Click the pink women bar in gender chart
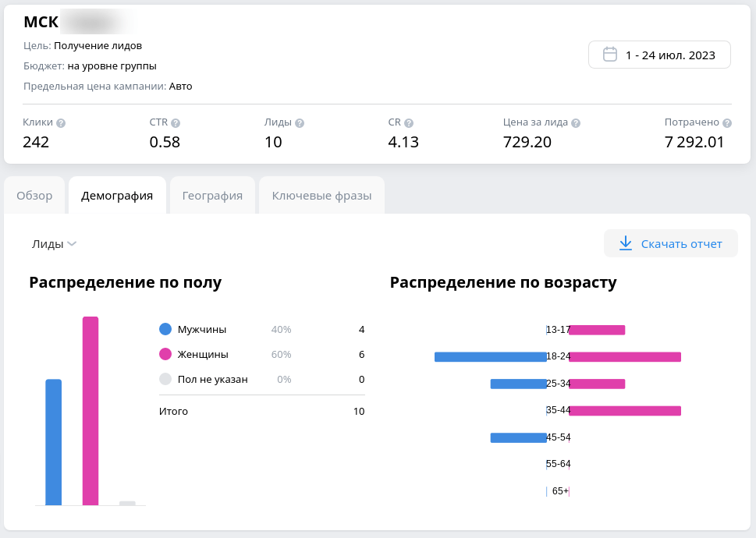The image size is (756, 538). point(91,411)
